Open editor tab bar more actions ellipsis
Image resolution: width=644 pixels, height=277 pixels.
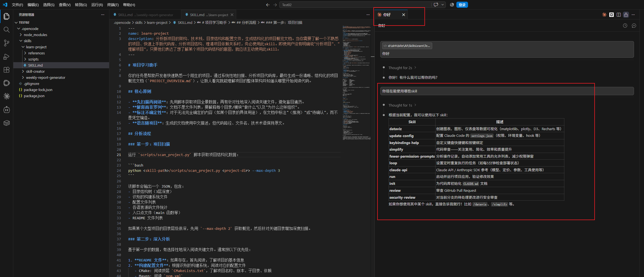368,15
